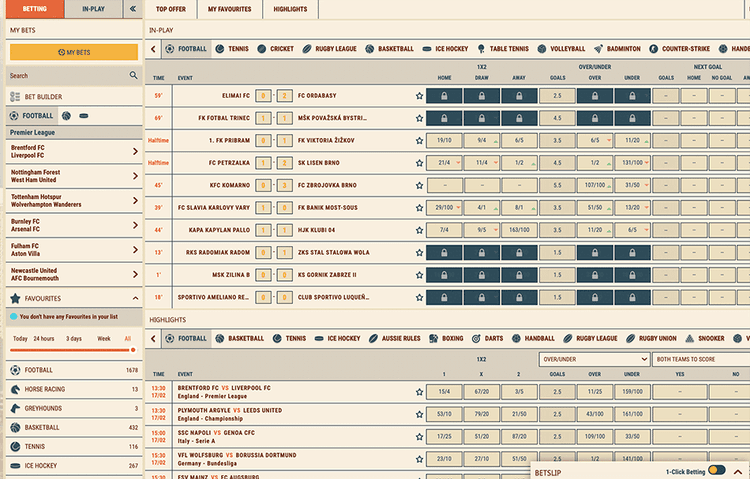Image resolution: width=750 pixels, height=479 pixels.
Task: Open Tennis in sidebar sports list
Action: pos(74,446)
